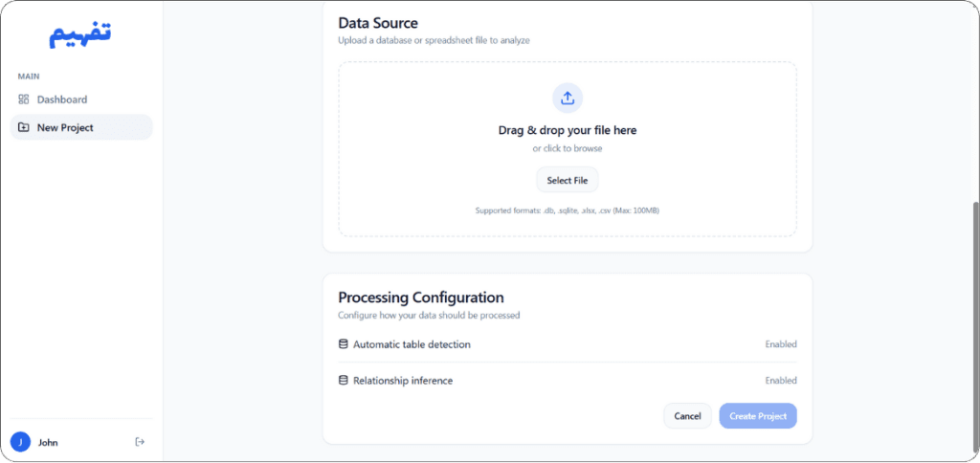Click the database icon beside Automatic table detection
Image resolution: width=980 pixels, height=463 pixels.
pos(344,344)
